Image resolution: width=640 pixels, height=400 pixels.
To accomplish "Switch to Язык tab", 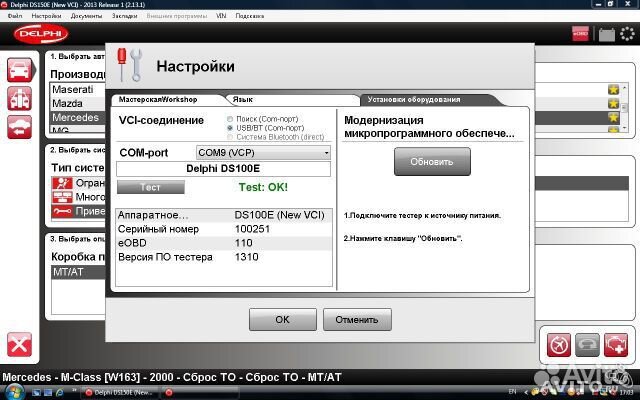I will point(242,100).
